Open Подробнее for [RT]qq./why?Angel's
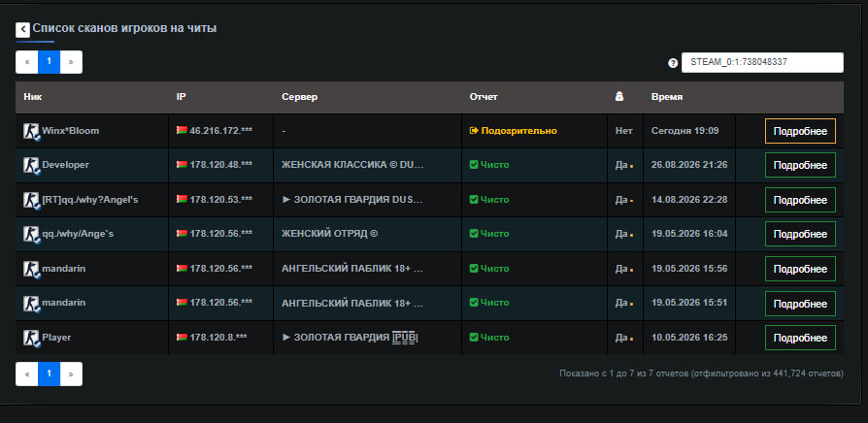Image resolution: width=868 pixels, height=423 pixels. (x=800, y=200)
